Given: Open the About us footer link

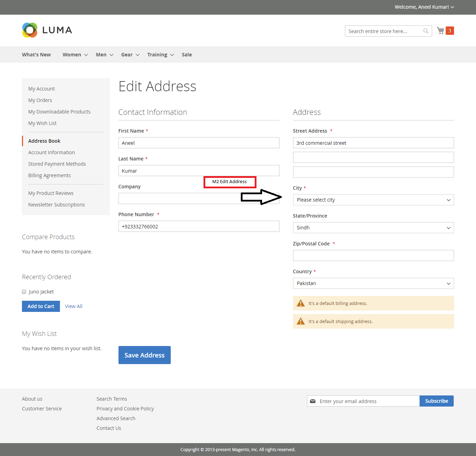Looking at the screenshot, I should pyautogui.click(x=32, y=399).
